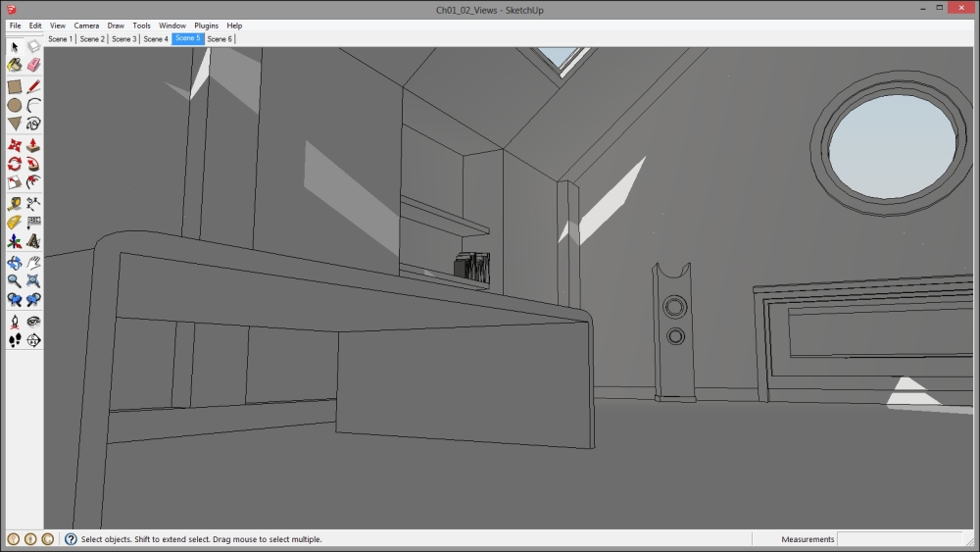Minimize the SketchUp window

coord(923,8)
